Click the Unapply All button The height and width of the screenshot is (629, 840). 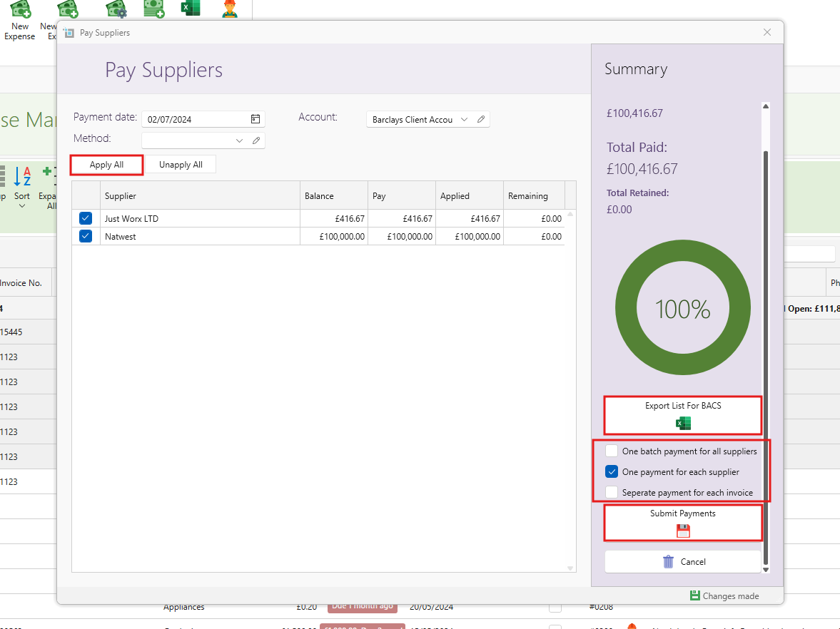tap(181, 165)
